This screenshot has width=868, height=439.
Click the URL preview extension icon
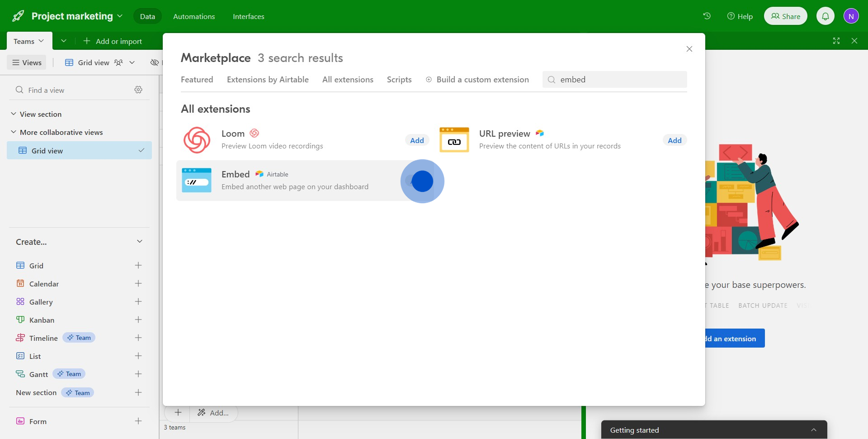click(x=454, y=140)
